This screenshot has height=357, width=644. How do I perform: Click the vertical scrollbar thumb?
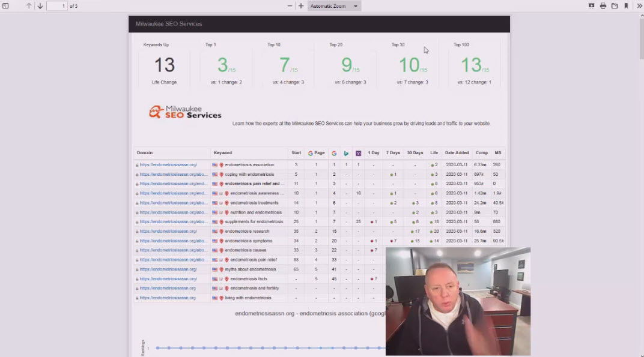tap(640, 42)
